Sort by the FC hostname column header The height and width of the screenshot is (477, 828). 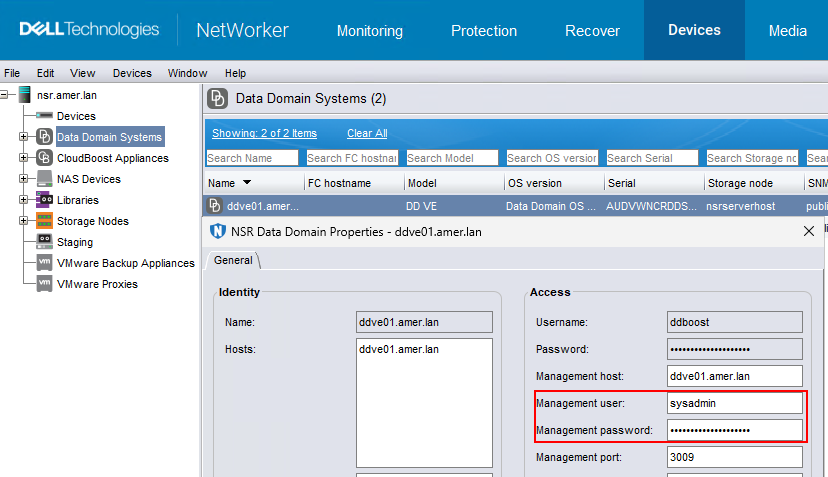tap(354, 183)
